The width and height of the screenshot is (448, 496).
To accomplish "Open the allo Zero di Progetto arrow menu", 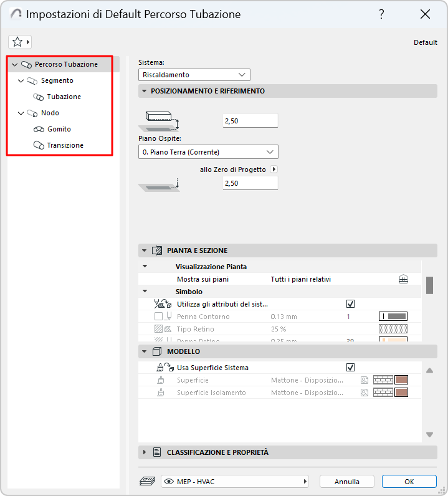I will point(274,169).
